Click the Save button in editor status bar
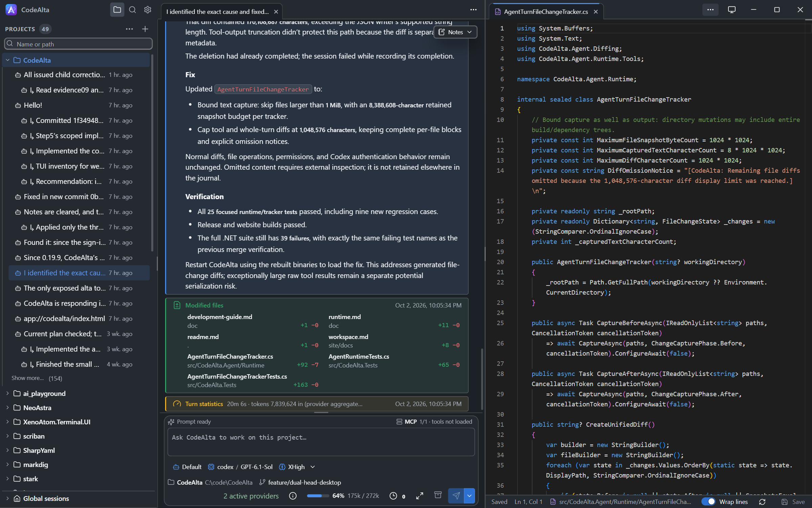Image resolution: width=812 pixels, height=508 pixels. point(793,502)
